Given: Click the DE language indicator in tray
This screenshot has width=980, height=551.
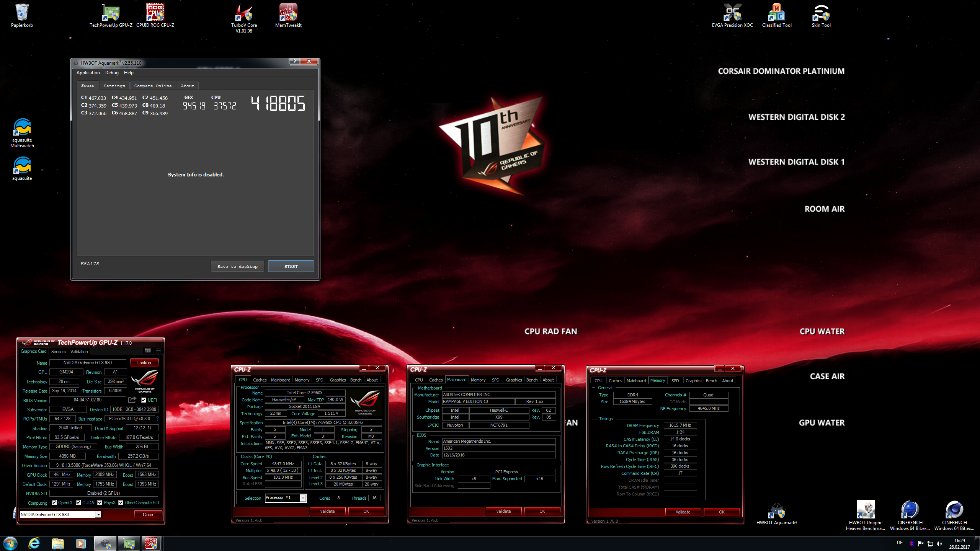Looking at the screenshot, I should tap(900, 543).
